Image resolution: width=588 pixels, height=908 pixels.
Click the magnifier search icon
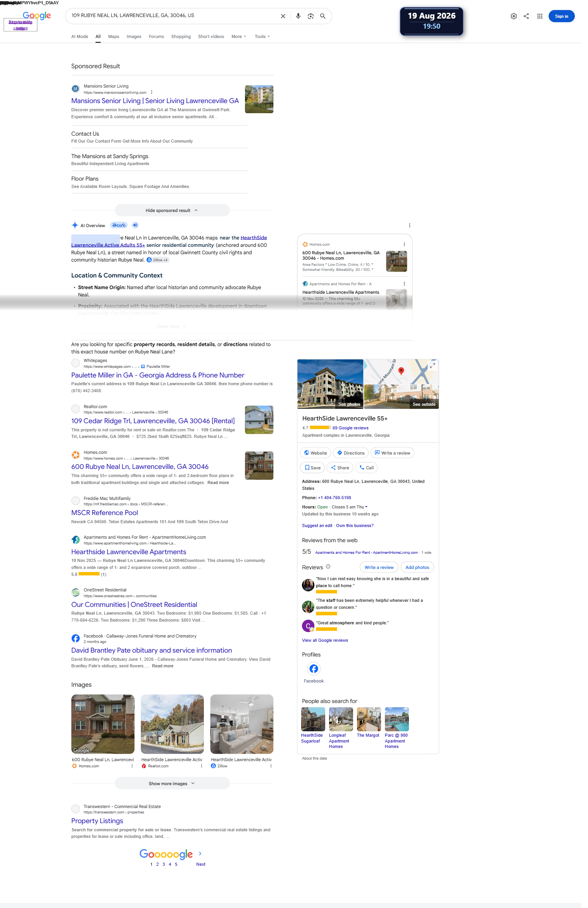[322, 16]
